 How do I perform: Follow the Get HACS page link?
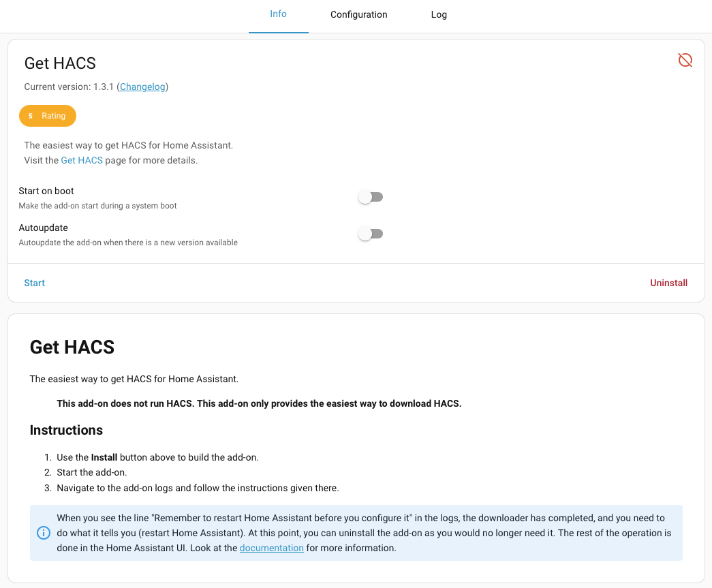pyautogui.click(x=82, y=160)
